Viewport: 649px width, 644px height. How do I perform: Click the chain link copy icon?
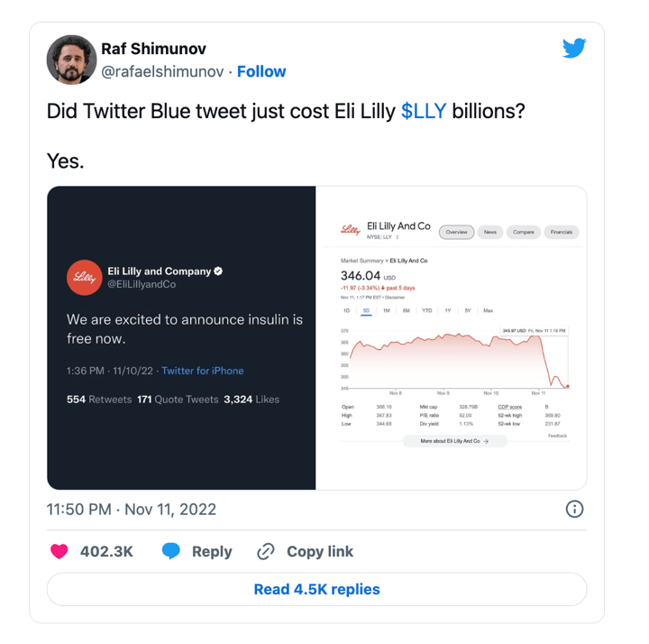tap(266, 552)
